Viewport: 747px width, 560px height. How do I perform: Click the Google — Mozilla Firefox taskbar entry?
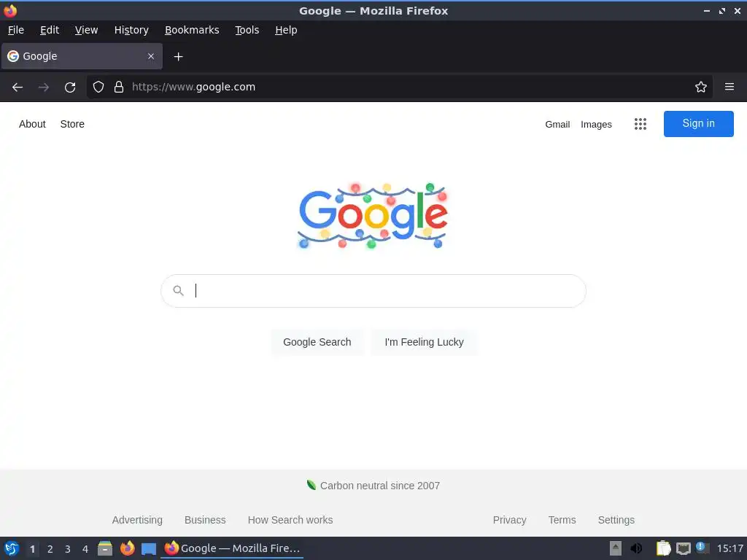coord(232,548)
